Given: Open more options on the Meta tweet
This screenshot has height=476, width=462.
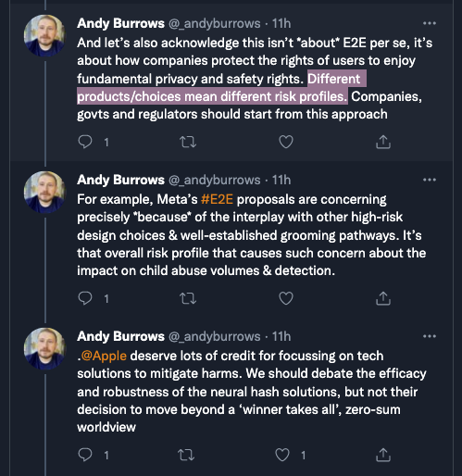Looking at the screenshot, I should click(x=430, y=180).
